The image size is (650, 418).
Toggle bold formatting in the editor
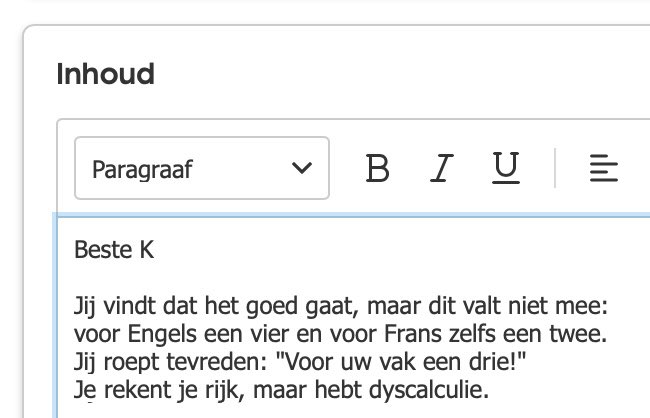[x=377, y=168]
